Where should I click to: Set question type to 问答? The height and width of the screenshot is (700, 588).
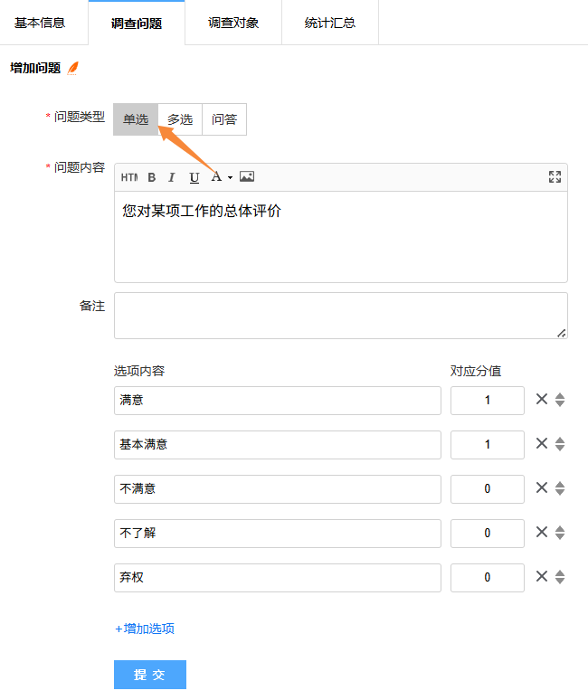click(224, 119)
